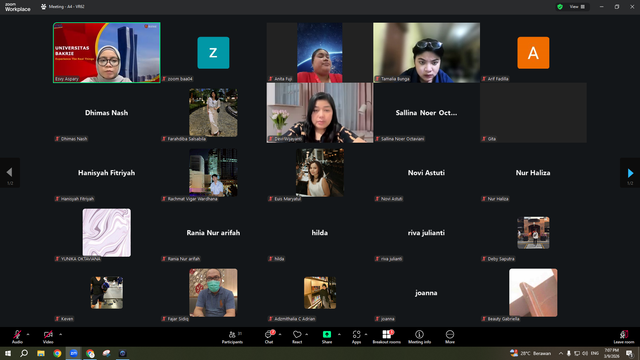
Task: Select Beauty Gabriella's picture tile
Action: pos(533,293)
